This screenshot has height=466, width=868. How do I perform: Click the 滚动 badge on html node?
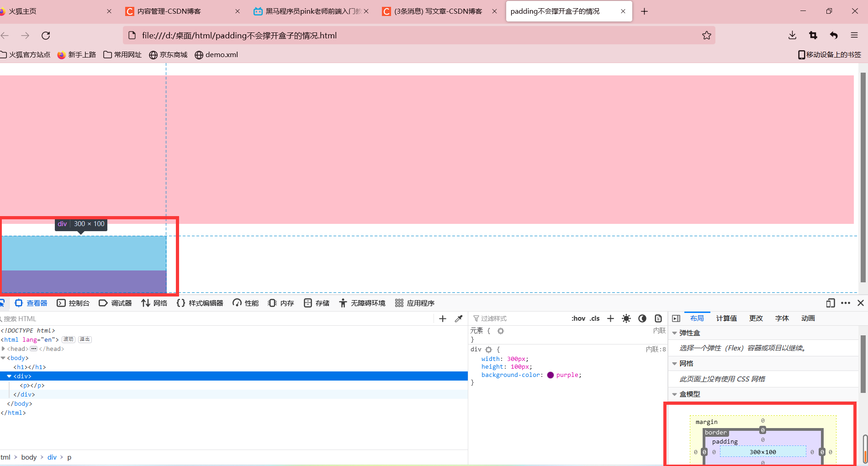pyautogui.click(x=68, y=339)
